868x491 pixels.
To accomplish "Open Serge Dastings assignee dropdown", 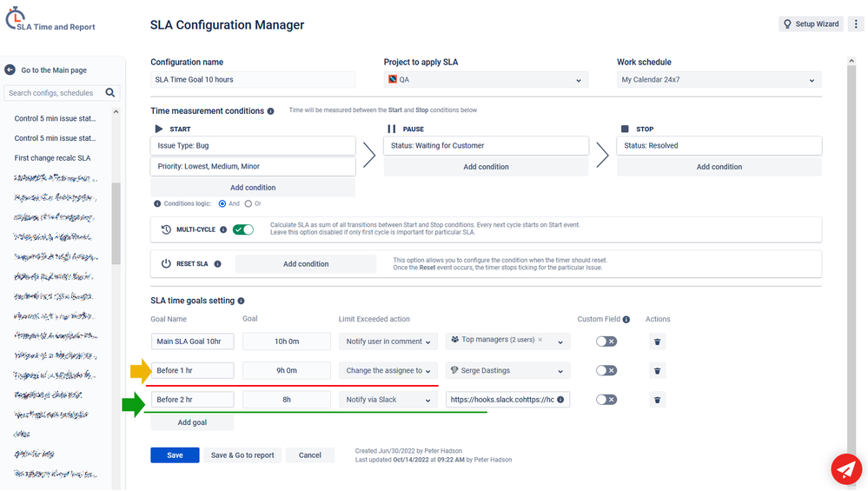I will pos(507,371).
